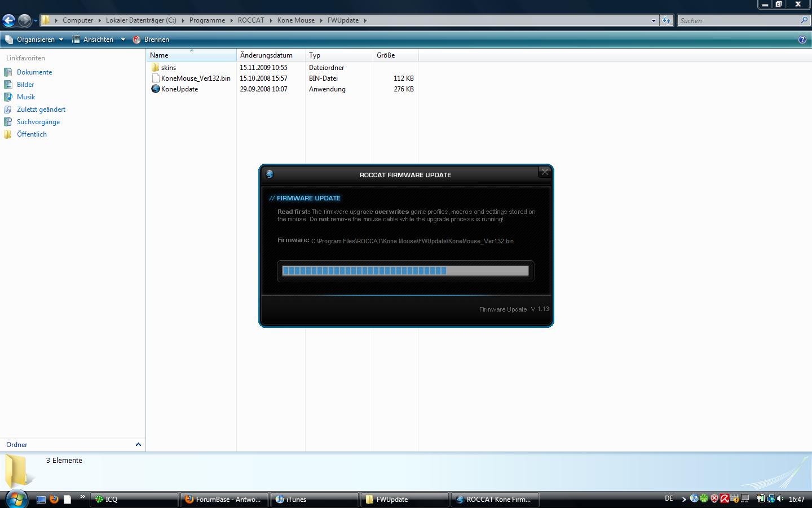Viewport: 812px width, 508px height.
Task: Expand the arrow after Computer breadcrumb
Action: point(100,20)
